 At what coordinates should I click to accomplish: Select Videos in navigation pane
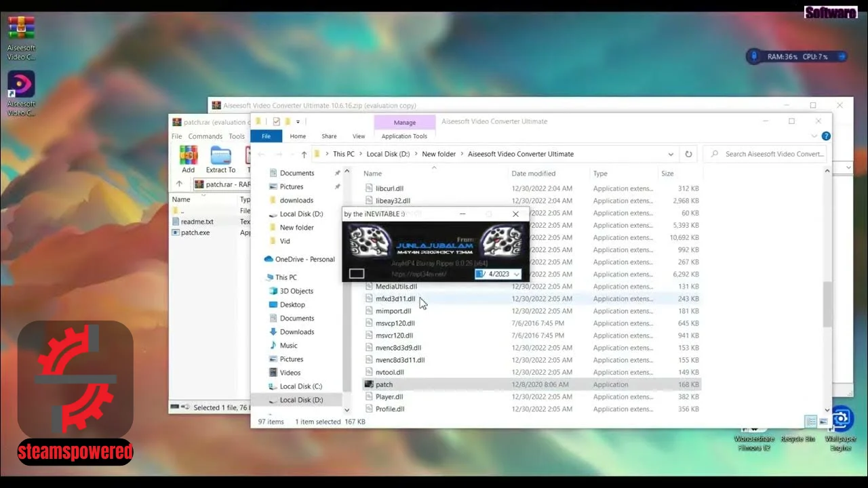pyautogui.click(x=290, y=373)
